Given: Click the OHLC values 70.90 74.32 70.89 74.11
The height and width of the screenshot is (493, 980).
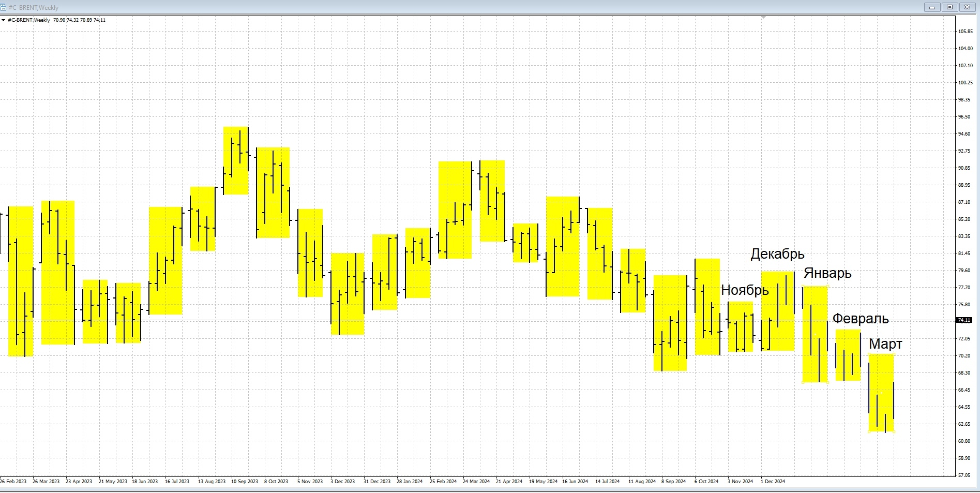Looking at the screenshot, I should click(x=79, y=20).
